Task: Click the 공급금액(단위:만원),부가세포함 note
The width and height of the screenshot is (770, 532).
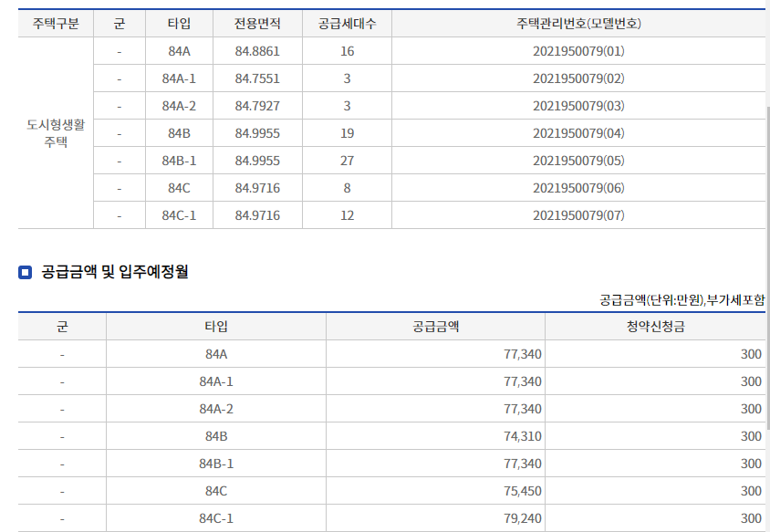Action: (682, 299)
